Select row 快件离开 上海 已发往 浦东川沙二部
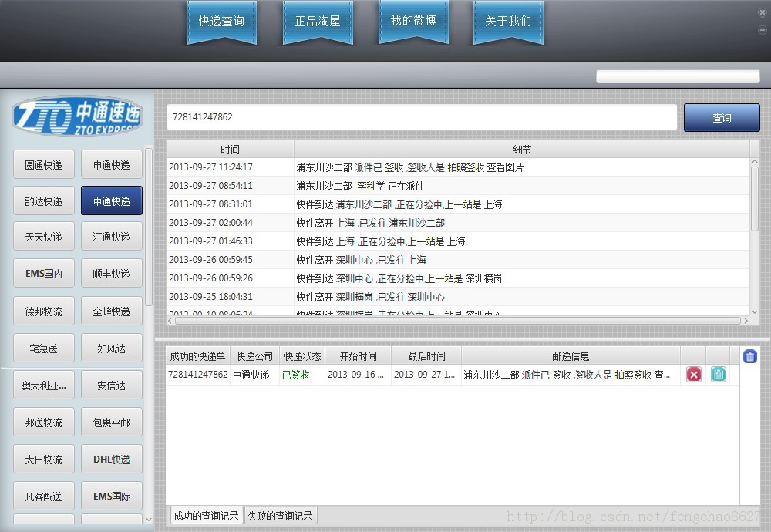This screenshot has width=771, height=532. pos(458,223)
